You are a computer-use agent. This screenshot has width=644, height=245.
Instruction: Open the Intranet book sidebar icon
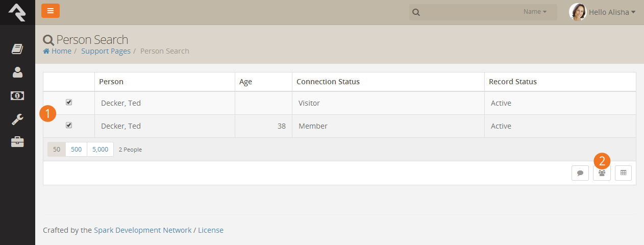point(17,49)
